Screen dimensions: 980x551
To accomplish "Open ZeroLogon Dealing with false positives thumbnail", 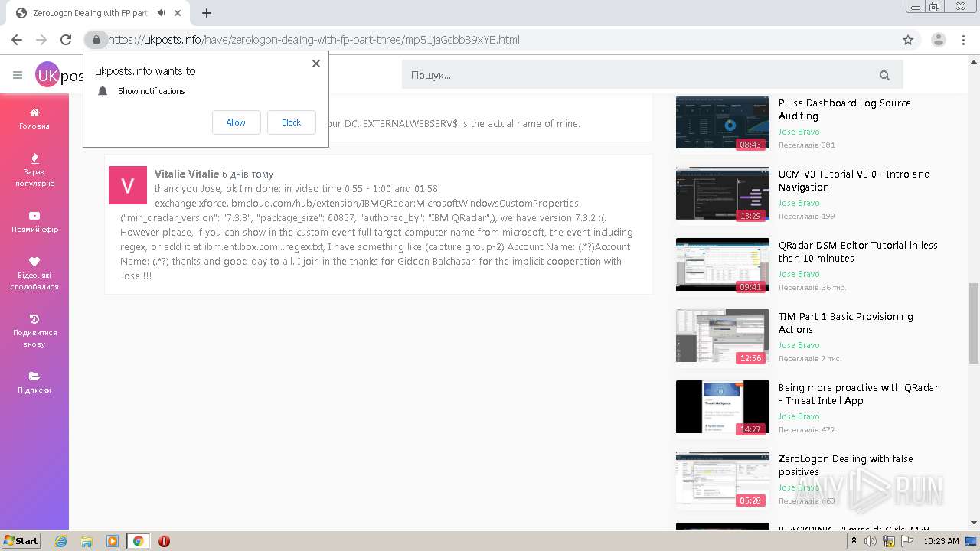I will (x=723, y=478).
